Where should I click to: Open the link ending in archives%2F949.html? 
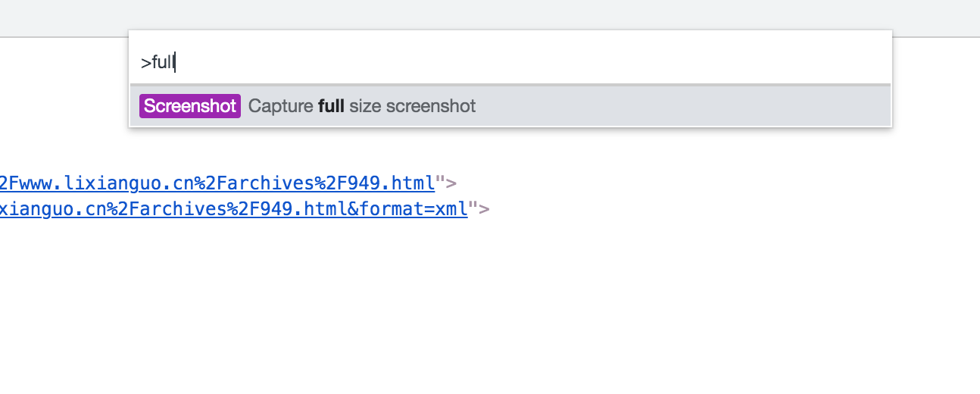(217, 183)
